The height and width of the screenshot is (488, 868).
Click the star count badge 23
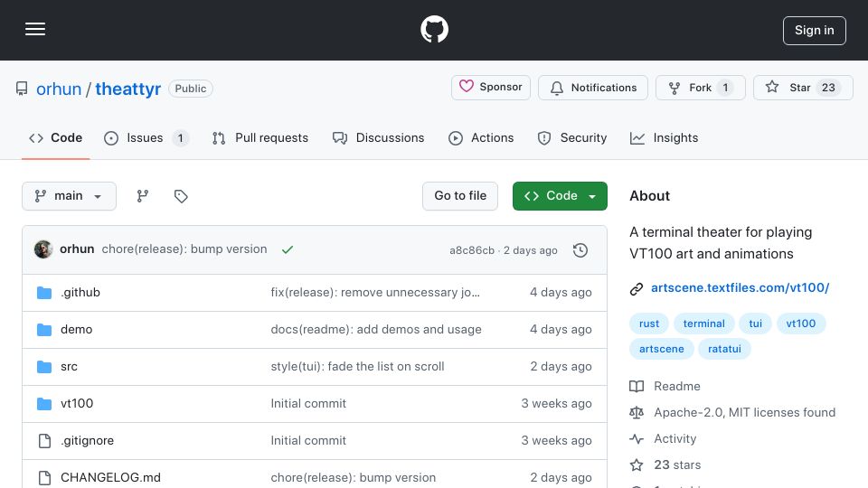828,88
